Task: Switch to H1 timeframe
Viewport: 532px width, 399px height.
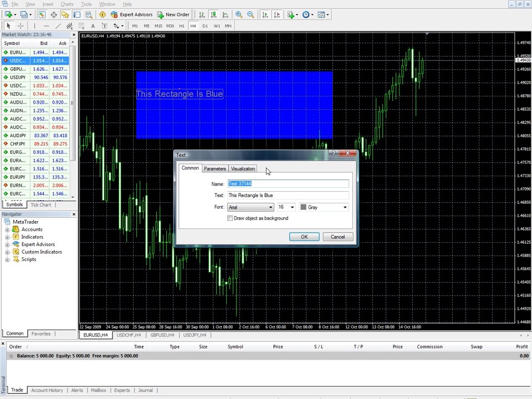Action: click(182, 26)
